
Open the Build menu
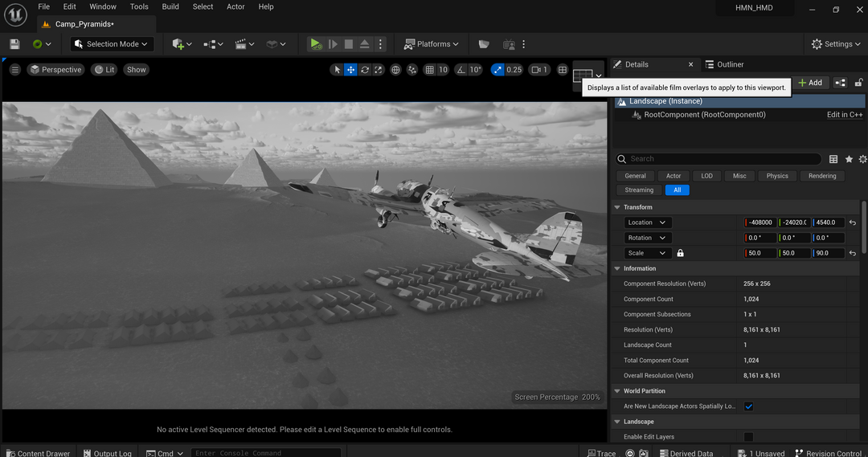pyautogui.click(x=170, y=6)
